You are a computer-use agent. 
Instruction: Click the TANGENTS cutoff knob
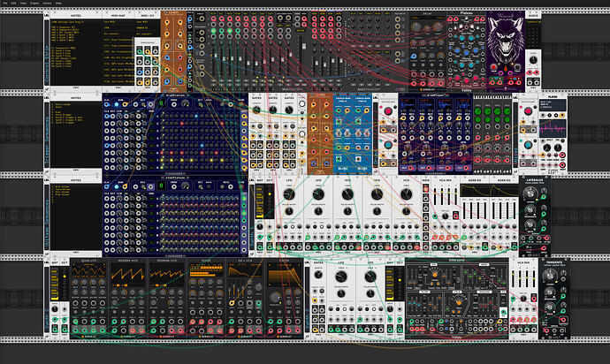click(x=549, y=276)
